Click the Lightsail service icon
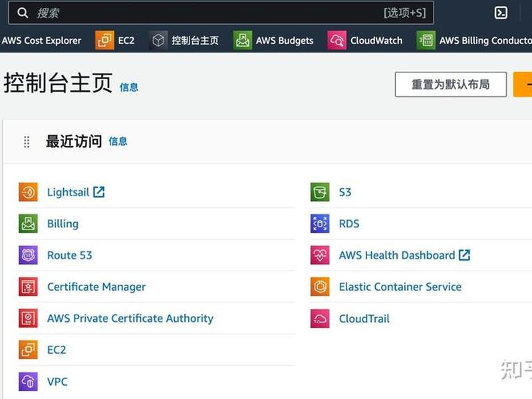This screenshot has height=399, width=532. tap(28, 192)
